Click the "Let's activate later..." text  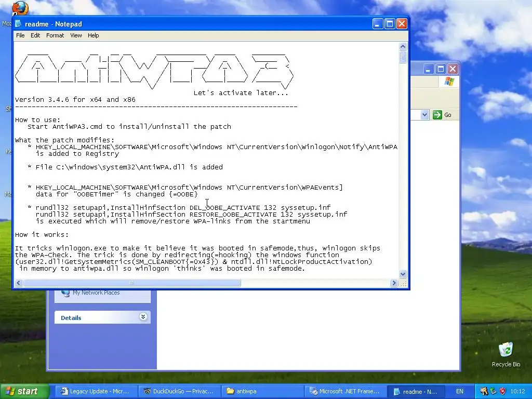tap(241, 93)
